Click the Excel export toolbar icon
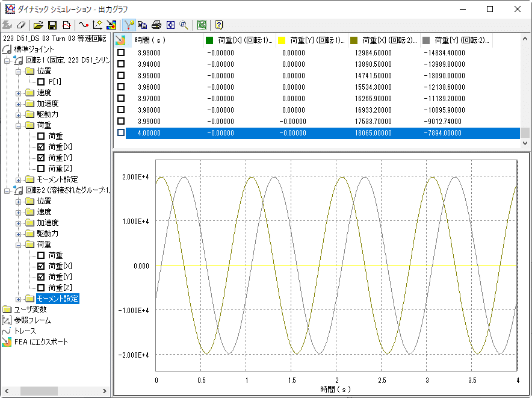 (x=202, y=25)
